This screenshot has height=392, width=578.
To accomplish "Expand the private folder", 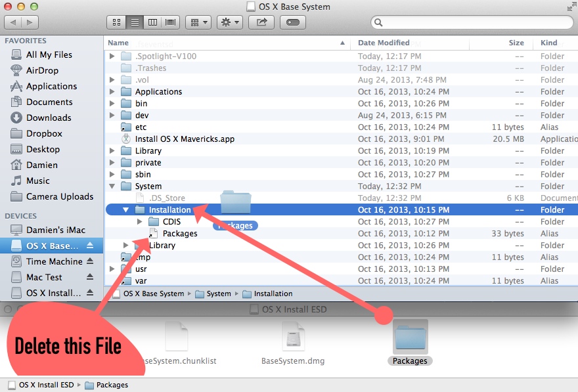I will coord(112,162).
